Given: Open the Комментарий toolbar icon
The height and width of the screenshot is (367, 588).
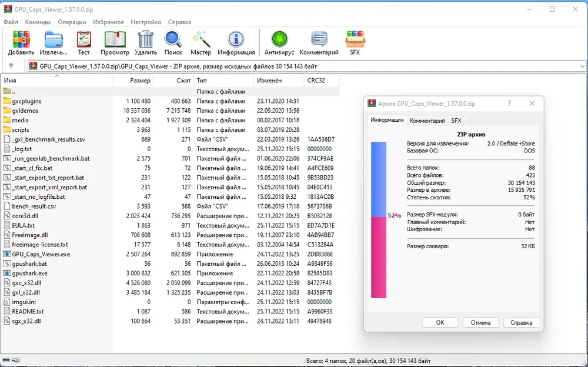Looking at the screenshot, I should (319, 39).
